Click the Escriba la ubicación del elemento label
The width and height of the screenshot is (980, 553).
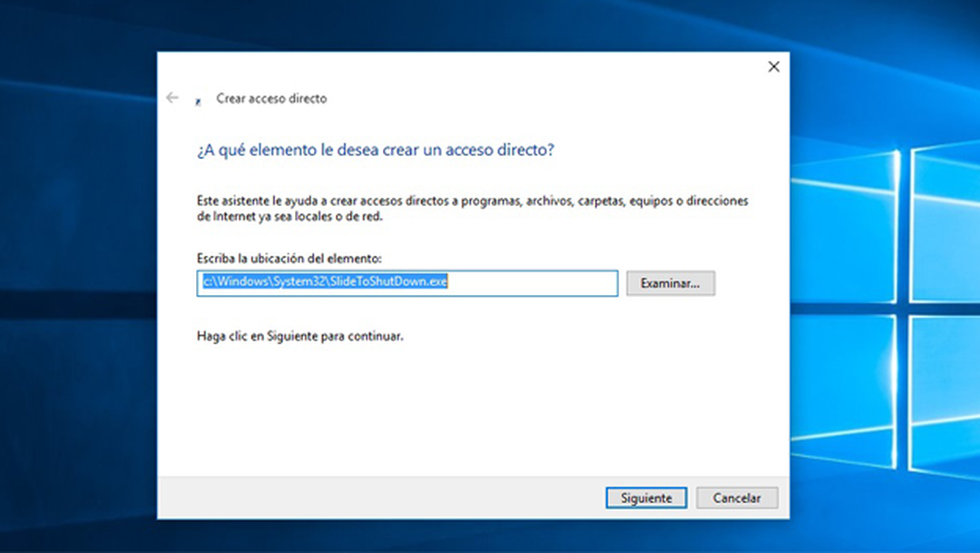(x=289, y=259)
